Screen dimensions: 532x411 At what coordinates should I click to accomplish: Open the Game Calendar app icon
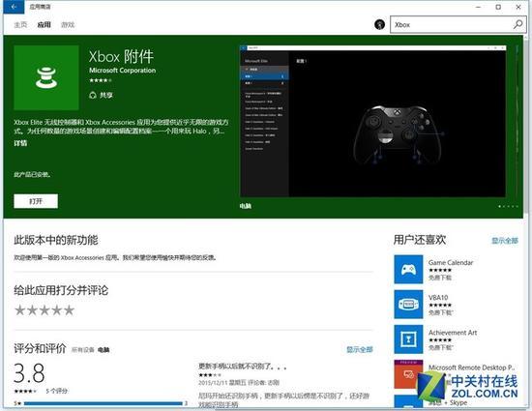click(408, 269)
